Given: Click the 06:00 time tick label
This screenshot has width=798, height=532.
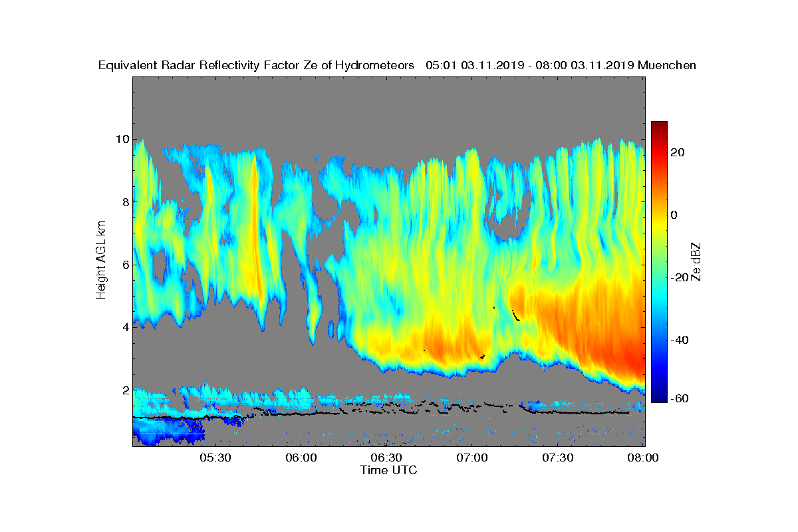Looking at the screenshot, I should 301,458.
